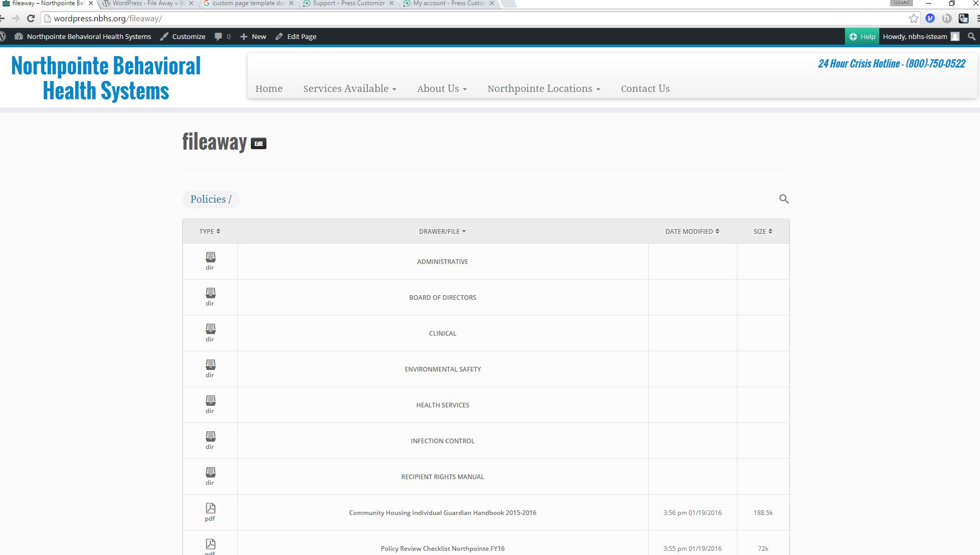Click the Clinical directory drawer icon

pos(210,329)
